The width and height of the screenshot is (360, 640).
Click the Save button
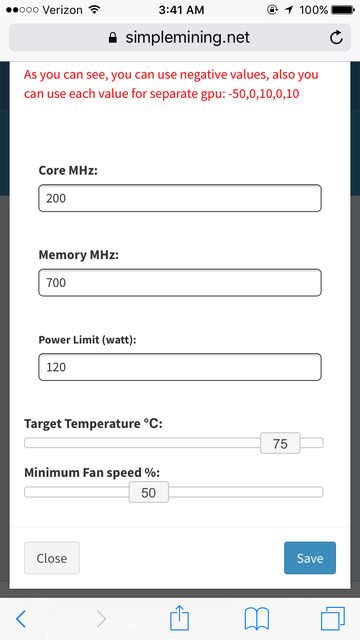coord(310,558)
